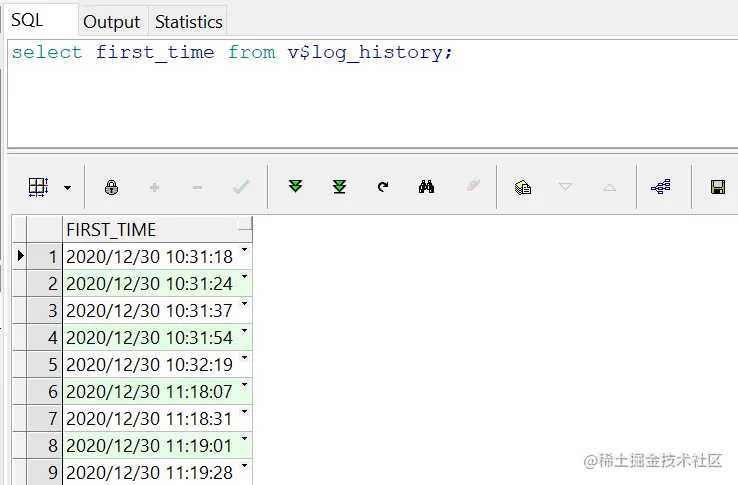The height and width of the screenshot is (485, 738).
Task: Click the insert record plus icon
Action: (154, 187)
